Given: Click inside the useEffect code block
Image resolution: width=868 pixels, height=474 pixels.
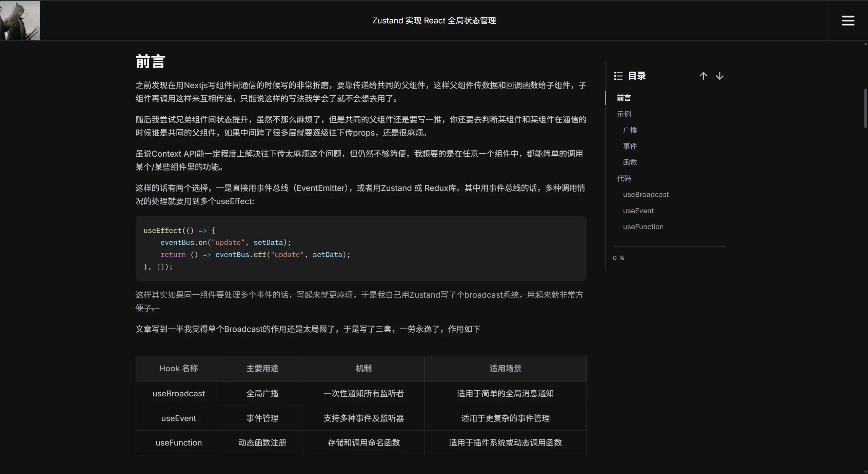Looking at the screenshot, I should 361,248.
